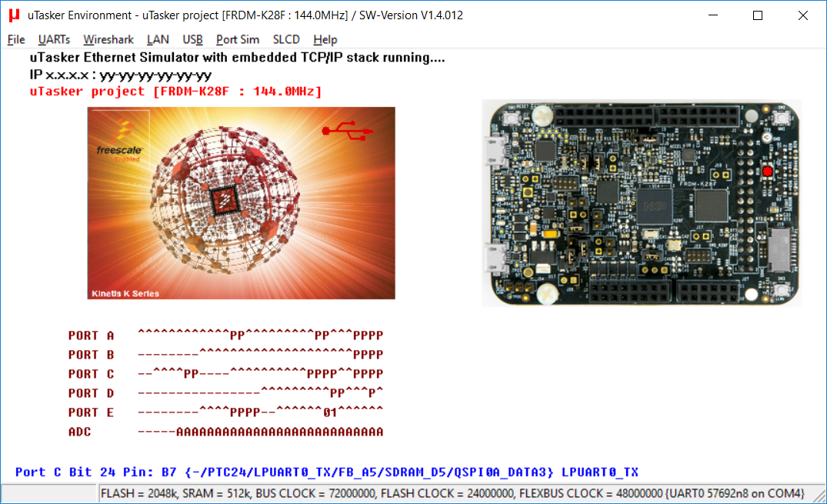
Task: Open the File menu
Action: pos(16,39)
